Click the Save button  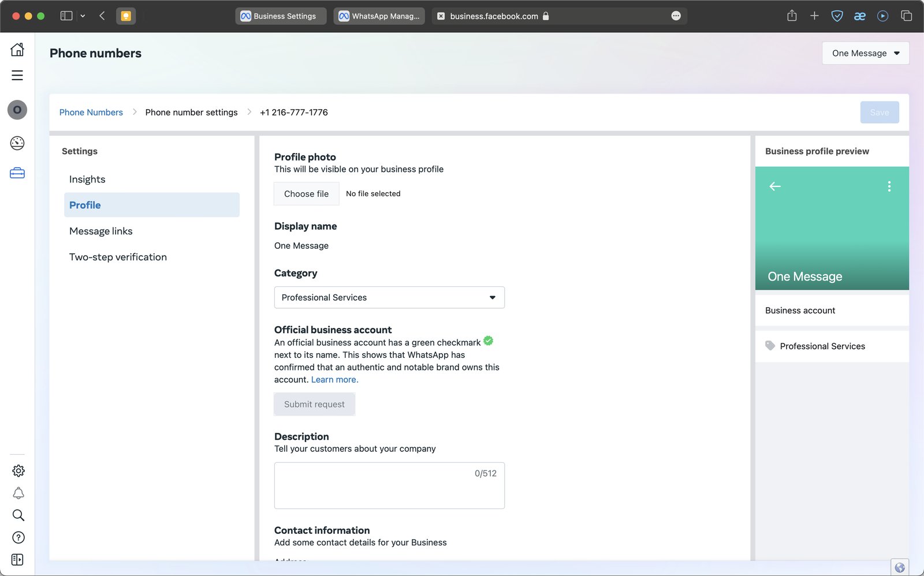pos(880,113)
